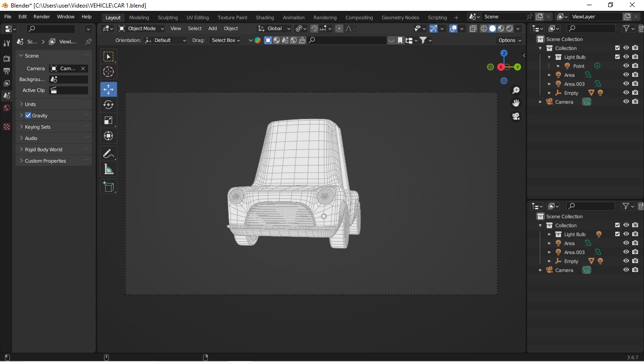Image resolution: width=644 pixels, height=362 pixels.
Task: Add a new workspace tab
Action: (456, 17)
